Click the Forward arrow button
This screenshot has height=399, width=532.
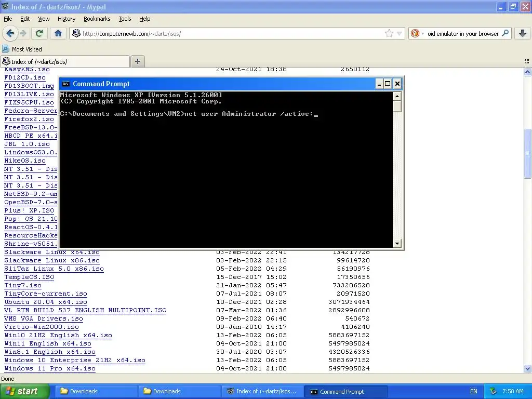point(23,33)
